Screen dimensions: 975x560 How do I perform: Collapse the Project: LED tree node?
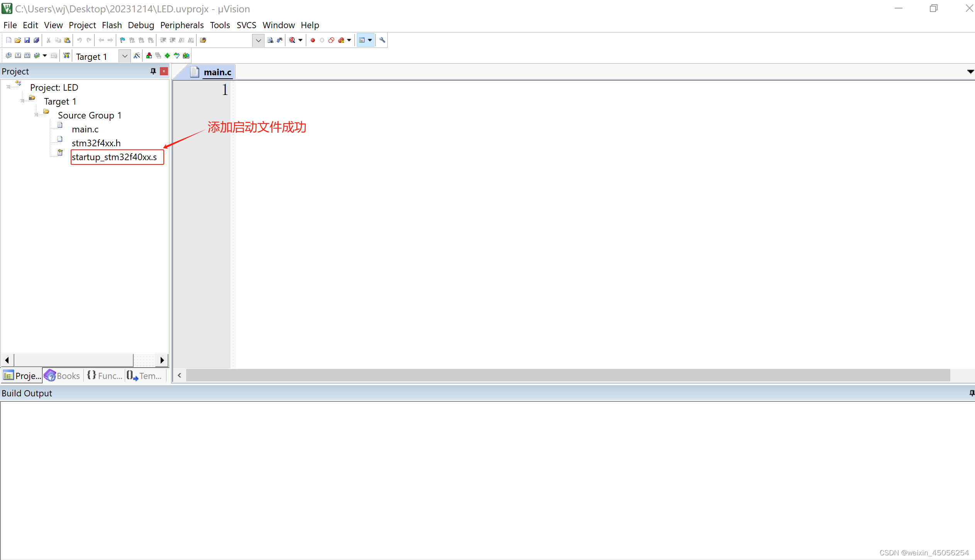[x=8, y=87]
